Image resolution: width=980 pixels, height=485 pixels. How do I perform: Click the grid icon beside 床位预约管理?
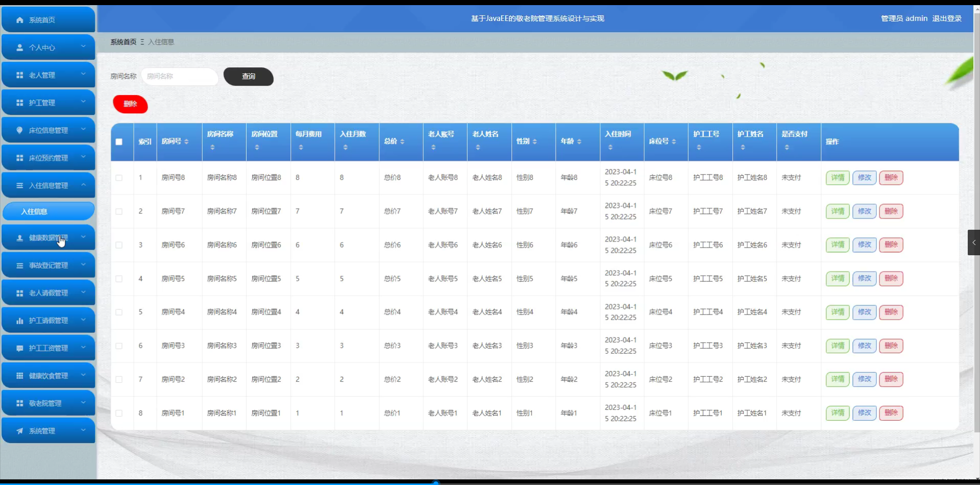[20, 158]
